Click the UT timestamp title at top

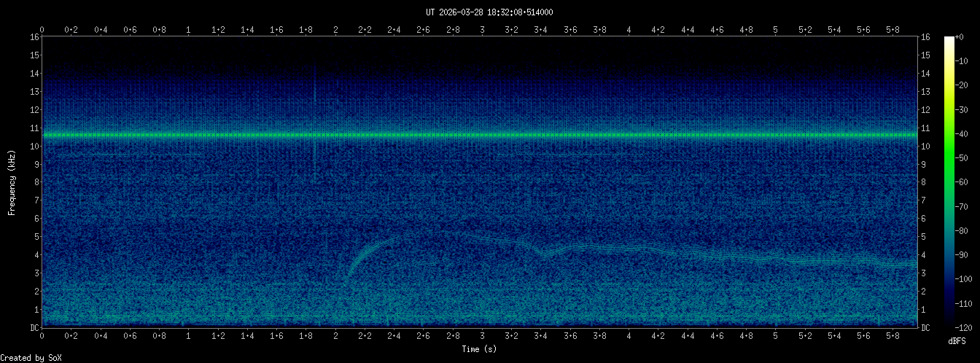click(x=489, y=12)
